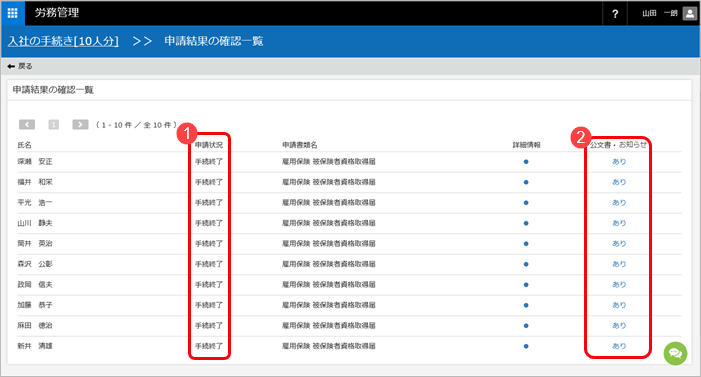Image resolution: width=701 pixels, height=377 pixels.
Task: Open detail info dot for 平光 浩一
Action: [526, 203]
